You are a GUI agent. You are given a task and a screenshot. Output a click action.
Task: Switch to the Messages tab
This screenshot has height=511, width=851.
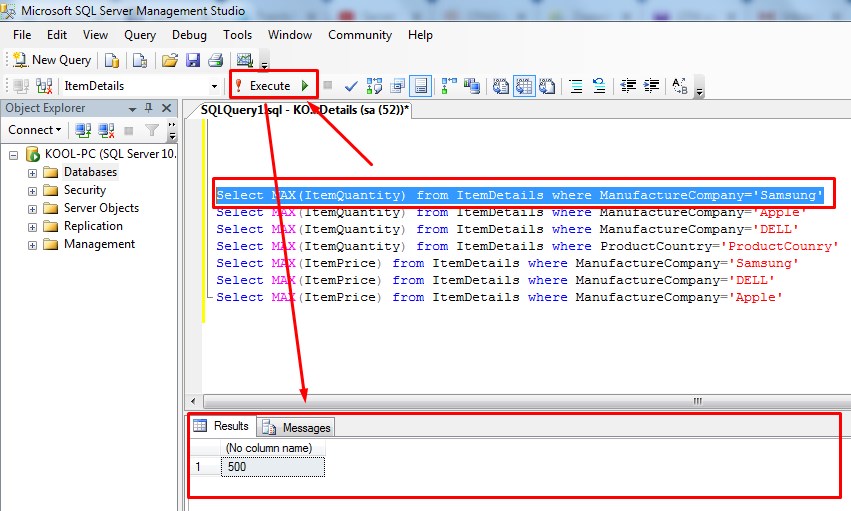[296, 427]
